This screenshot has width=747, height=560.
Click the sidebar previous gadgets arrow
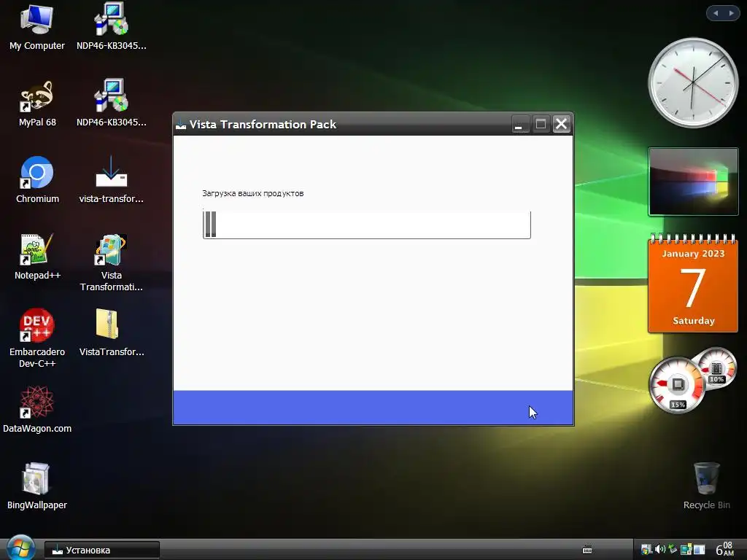(716, 13)
